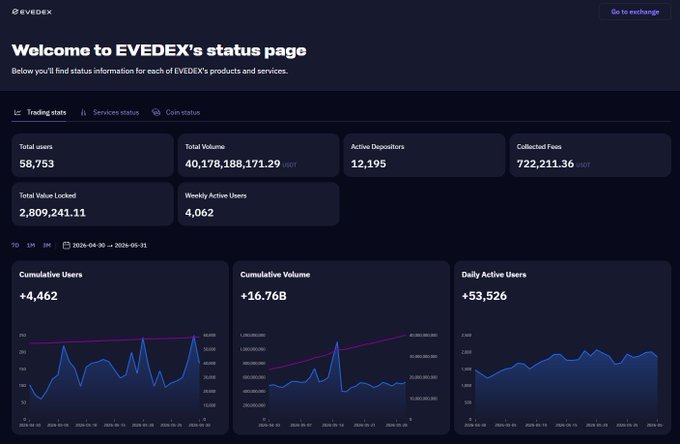This screenshot has width=680, height=444.
Task: Switch to the Trading stats tab
Action: (x=39, y=112)
